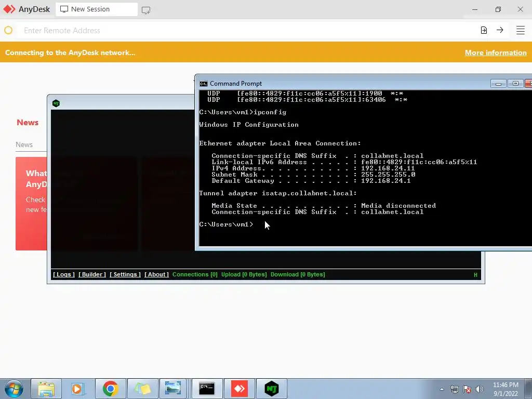
Task: Click the connect arrow icon
Action: coord(500,30)
